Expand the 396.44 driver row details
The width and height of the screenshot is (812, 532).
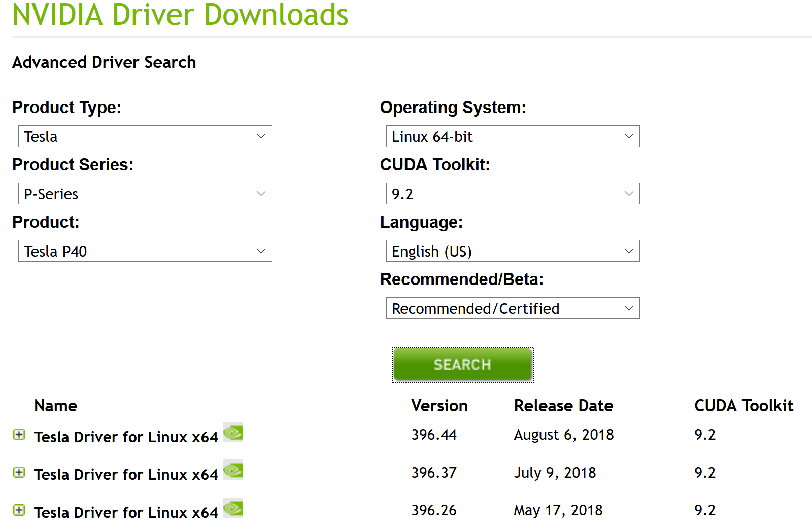[x=19, y=435]
